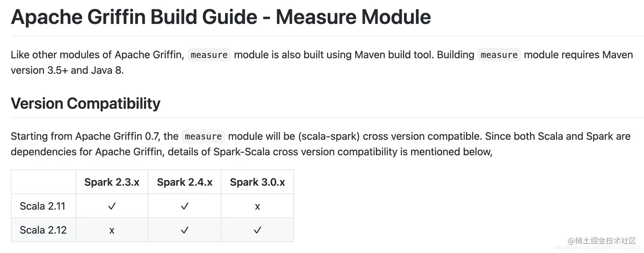Click the x mark for Scala 2.11 Spark 3.0.x
Screen dimensions: 644x253
[x=257, y=207]
